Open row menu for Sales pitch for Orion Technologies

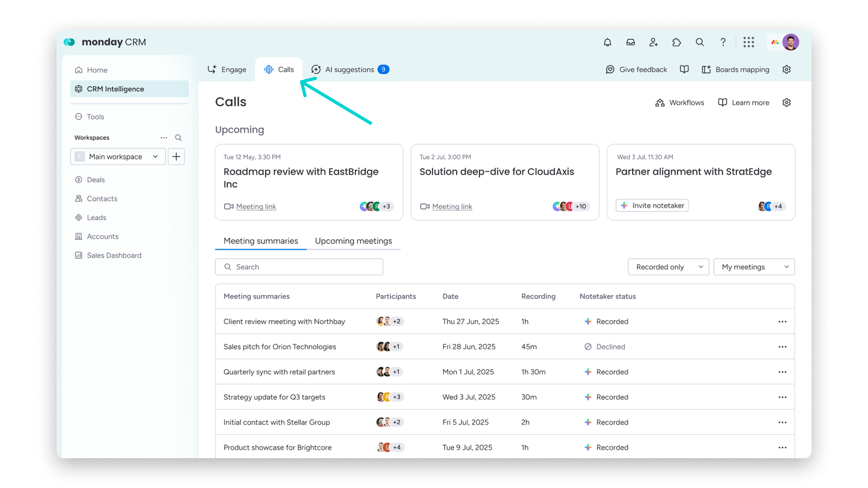[783, 347]
